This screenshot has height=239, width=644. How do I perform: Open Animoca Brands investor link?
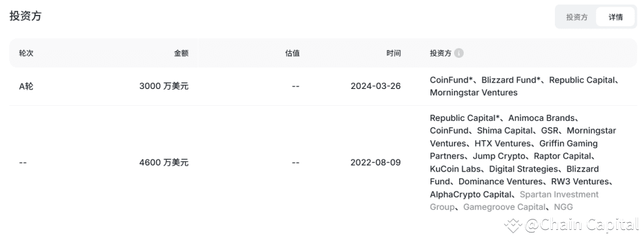(x=541, y=118)
